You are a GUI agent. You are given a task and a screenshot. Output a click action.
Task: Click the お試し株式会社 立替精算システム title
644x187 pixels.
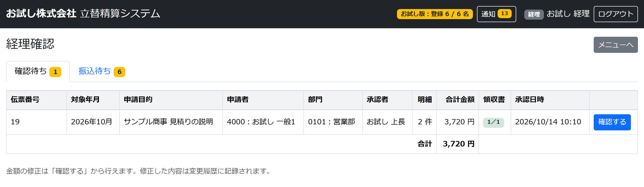tap(83, 14)
